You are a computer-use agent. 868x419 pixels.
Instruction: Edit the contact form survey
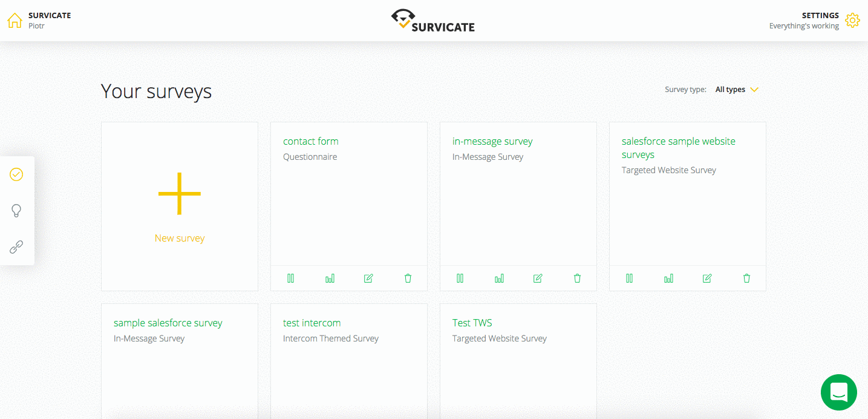pyautogui.click(x=368, y=279)
